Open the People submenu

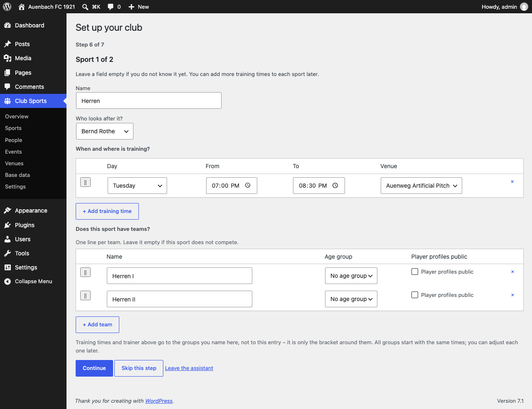point(14,140)
